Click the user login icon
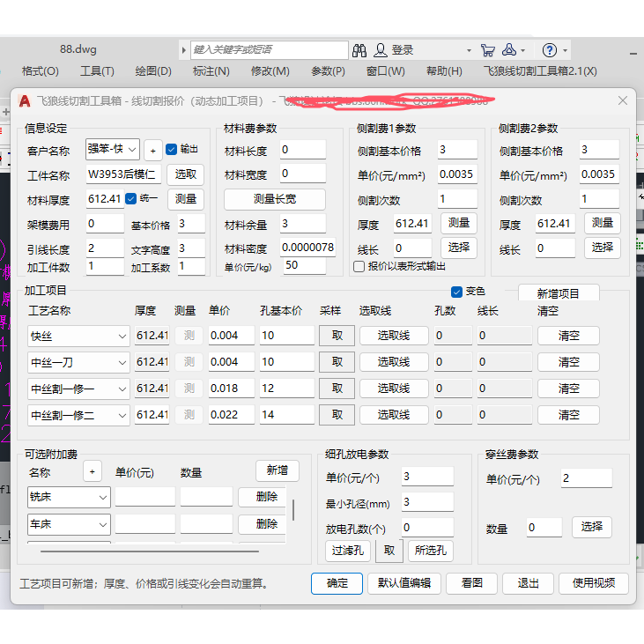 [381, 50]
